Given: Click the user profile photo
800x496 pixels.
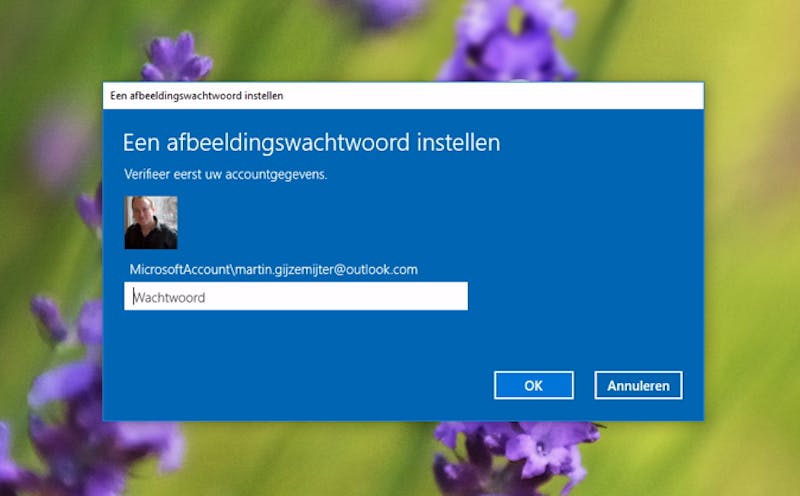Looking at the screenshot, I should [151, 222].
